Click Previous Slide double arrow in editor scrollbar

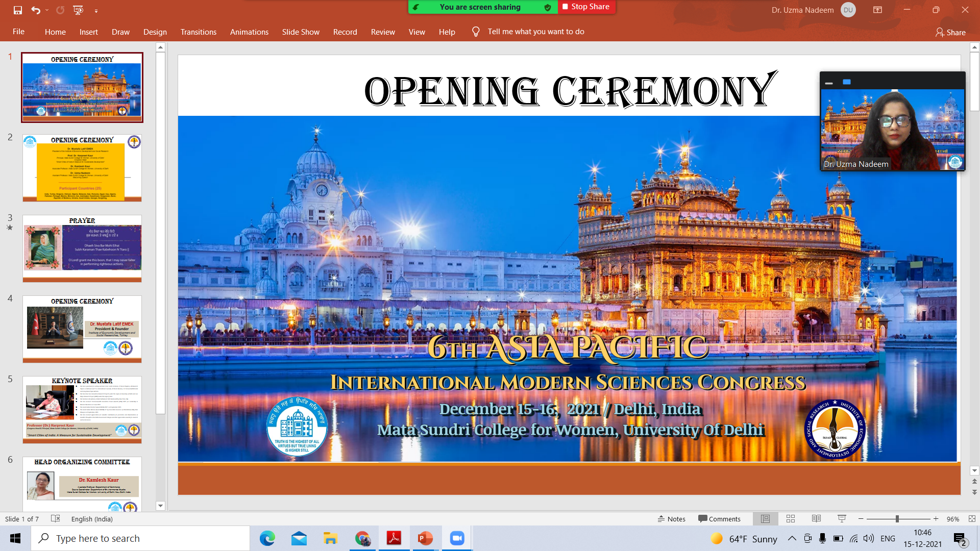pyautogui.click(x=974, y=482)
